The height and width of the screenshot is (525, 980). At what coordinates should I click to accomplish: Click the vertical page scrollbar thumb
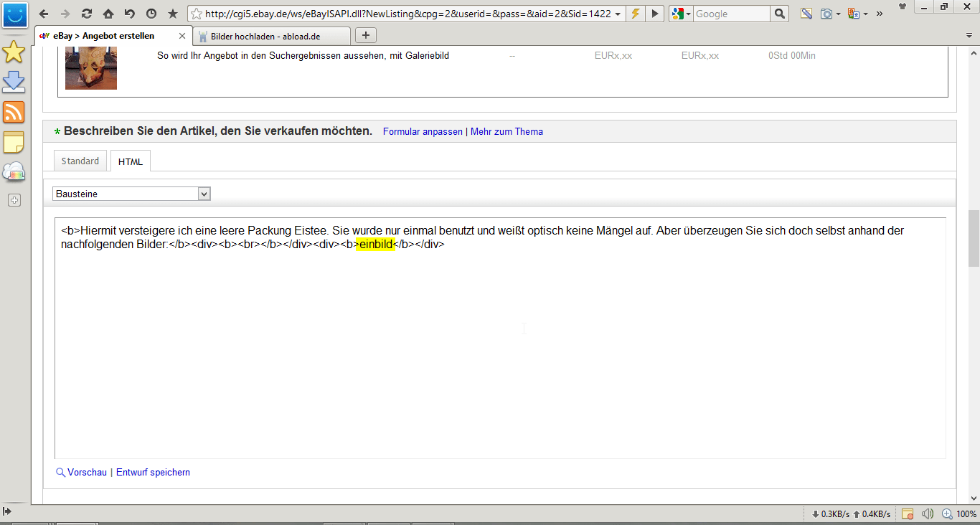(x=974, y=239)
